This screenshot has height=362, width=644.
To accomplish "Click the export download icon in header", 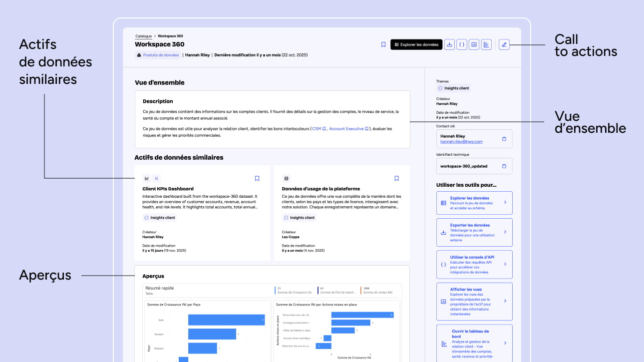I will 449,44.
